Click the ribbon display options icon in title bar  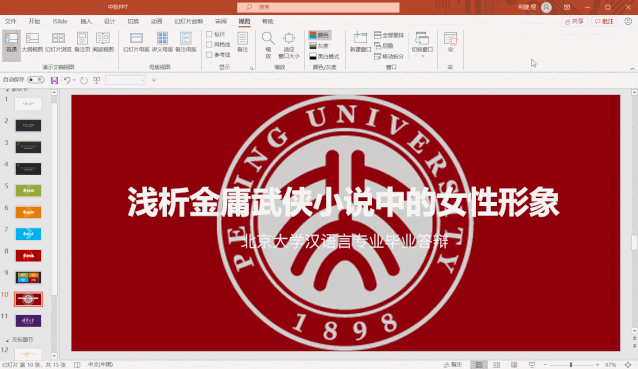tap(567, 7)
